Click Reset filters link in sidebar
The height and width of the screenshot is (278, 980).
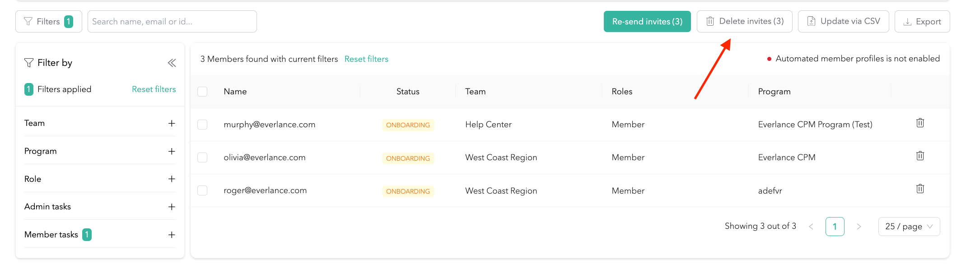(x=154, y=89)
